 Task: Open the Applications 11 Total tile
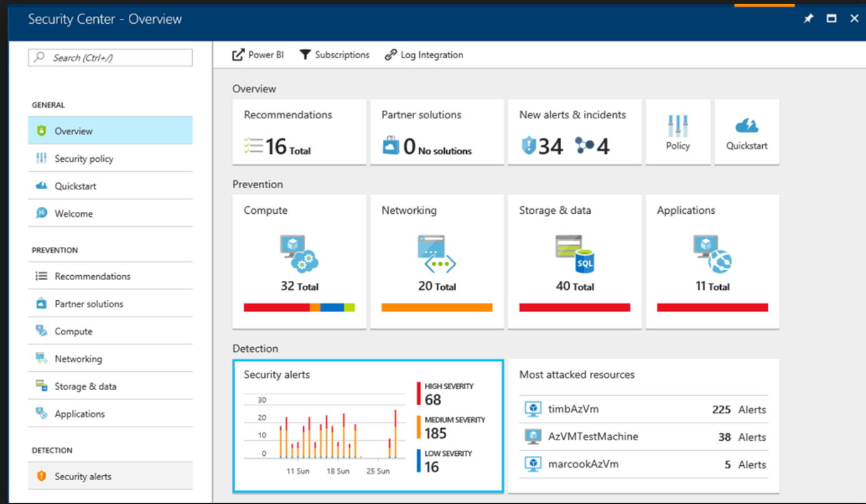712,261
